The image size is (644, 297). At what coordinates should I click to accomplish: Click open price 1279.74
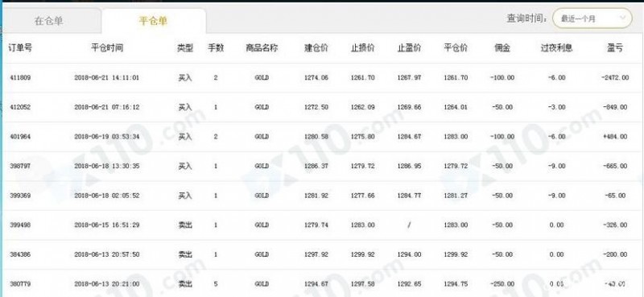(316, 225)
